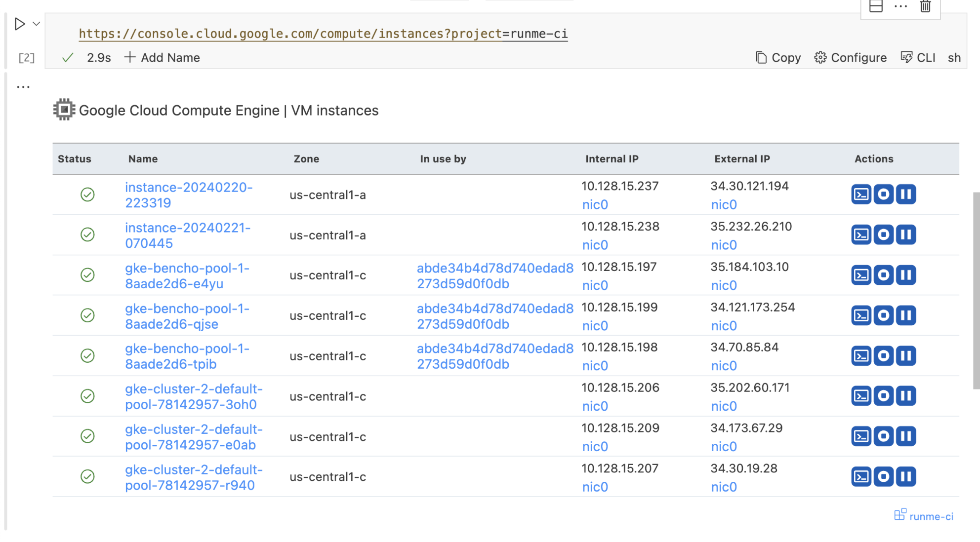This screenshot has height=542, width=980.
Task: Click the Compute Engine chip icon
Action: click(64, 110)
